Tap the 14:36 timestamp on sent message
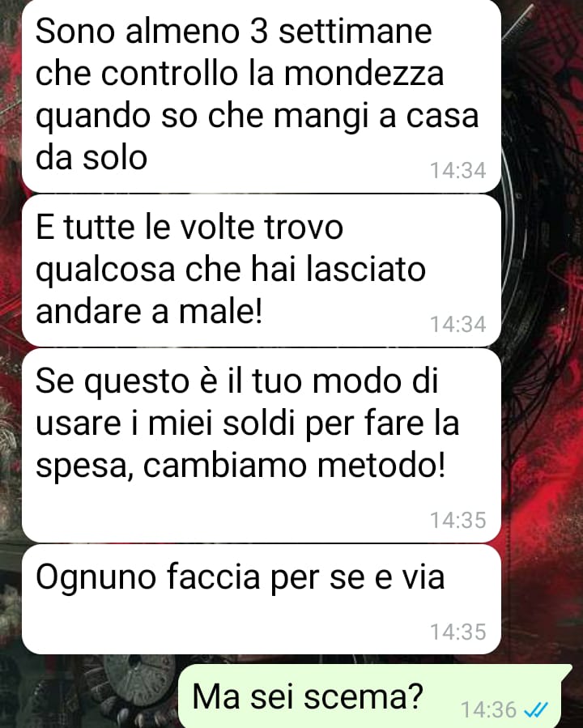 [x=488, y=709]
